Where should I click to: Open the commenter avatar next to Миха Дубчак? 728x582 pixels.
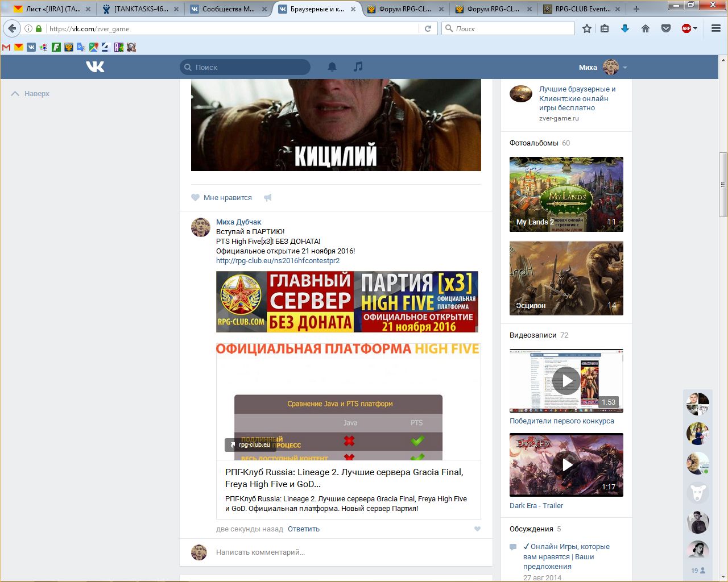click(x=201, y=227)
